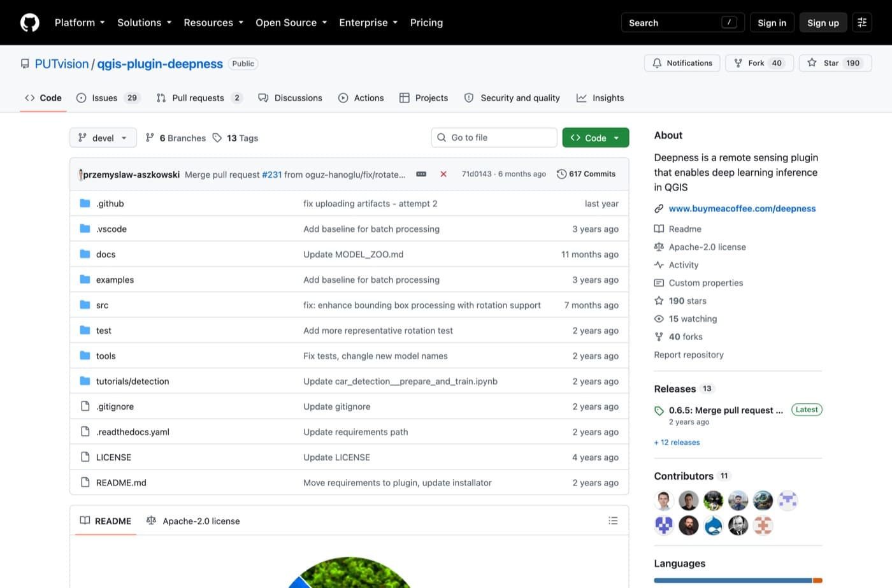Open the devel branch selector
Screen dimensions: 892x588
(103, 138)
